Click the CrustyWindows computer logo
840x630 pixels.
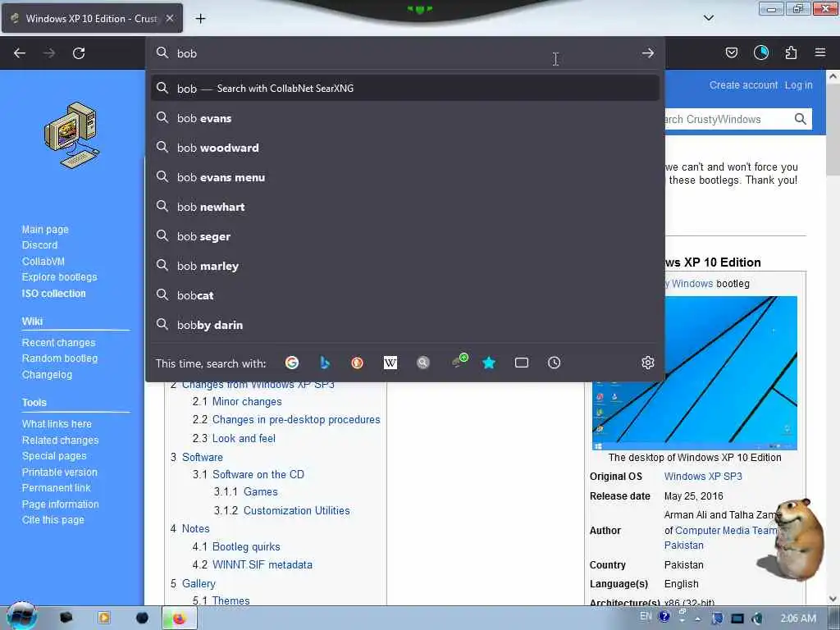tap(72, 135)
